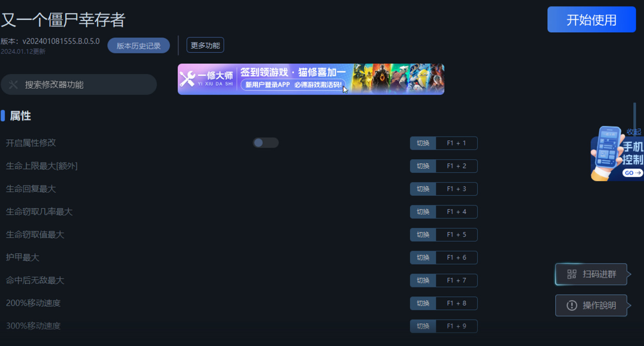Click the wrench icon in the search box
Screen dimensions: 644x346
(x=13, y=84)
